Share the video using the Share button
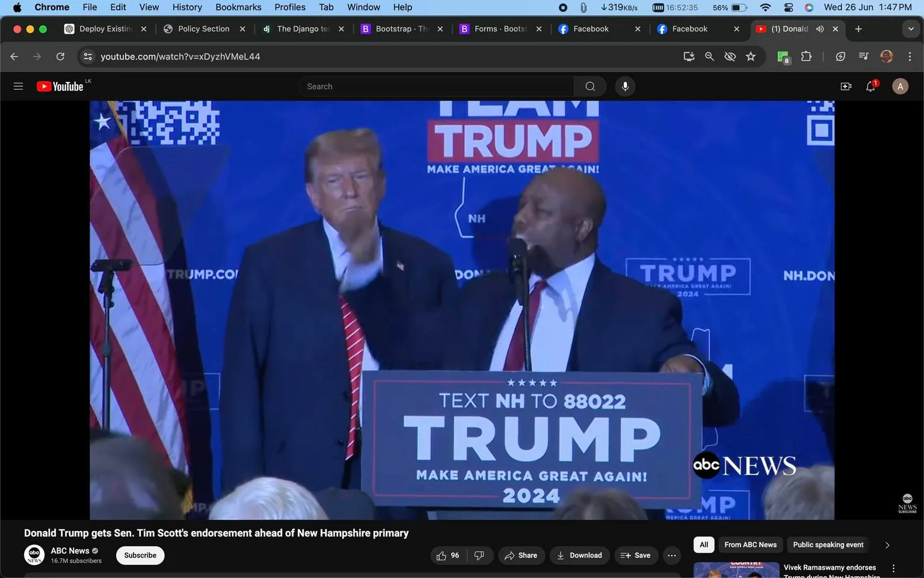Screen dimensions: 924x578 [x=521, y=555]
